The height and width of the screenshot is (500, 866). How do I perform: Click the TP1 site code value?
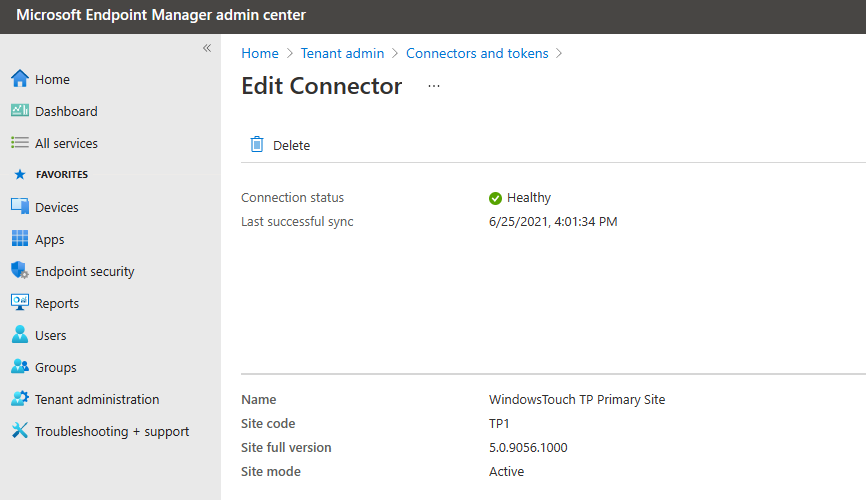pos(499,423)
